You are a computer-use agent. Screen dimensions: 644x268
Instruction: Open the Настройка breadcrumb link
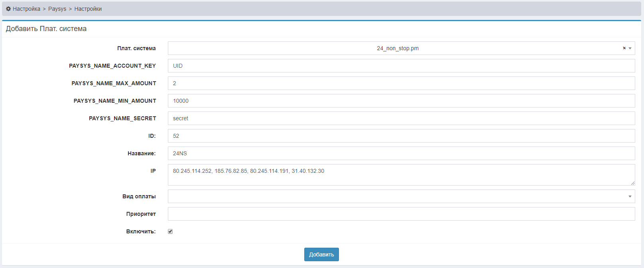(26, 9)
